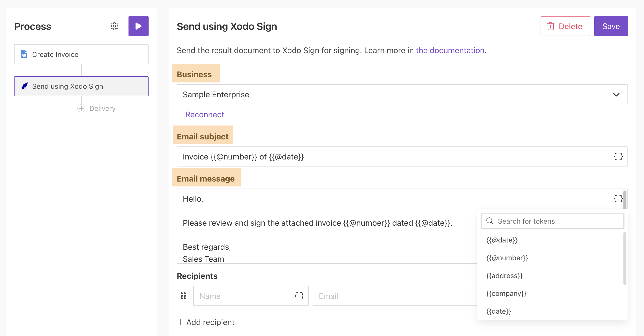
Task: Click the plus circle icon beside Delivery
Action: [x=81, y=108]
